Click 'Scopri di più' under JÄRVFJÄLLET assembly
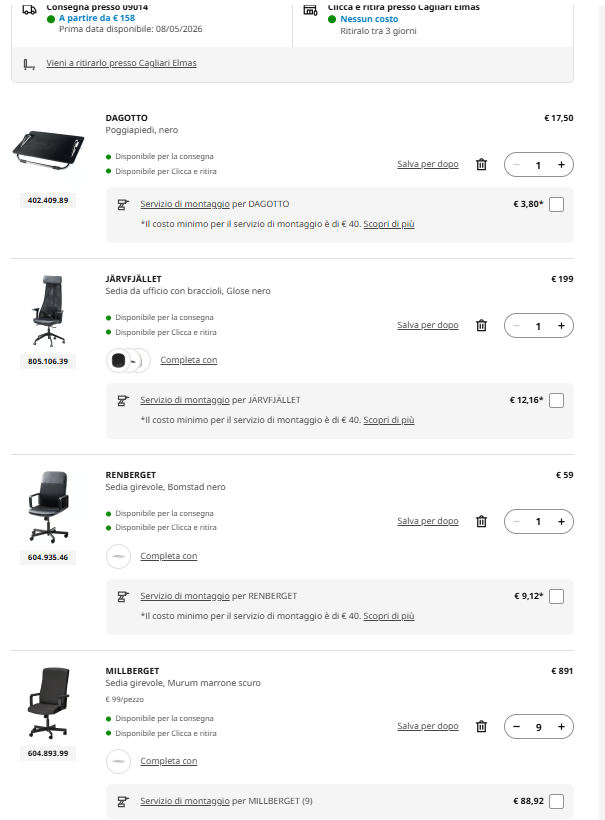 388,420
